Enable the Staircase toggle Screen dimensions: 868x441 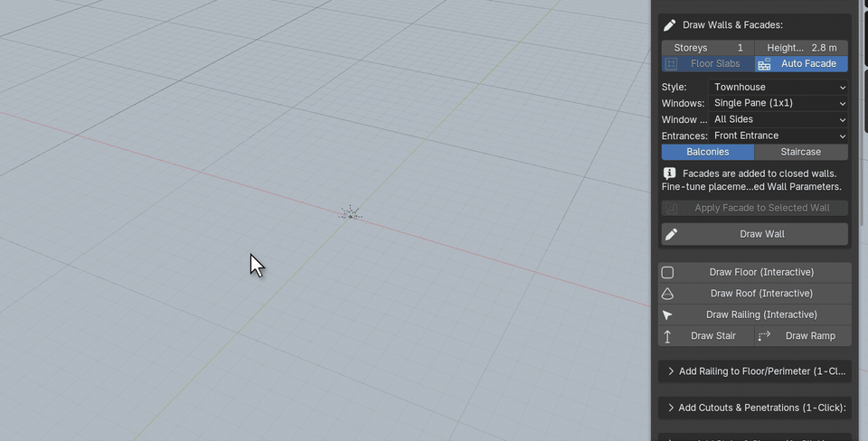pos(801,152)
